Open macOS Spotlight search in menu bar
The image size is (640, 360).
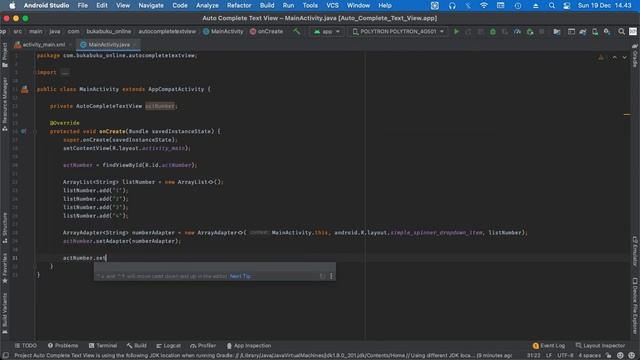(x=551, y=5)
